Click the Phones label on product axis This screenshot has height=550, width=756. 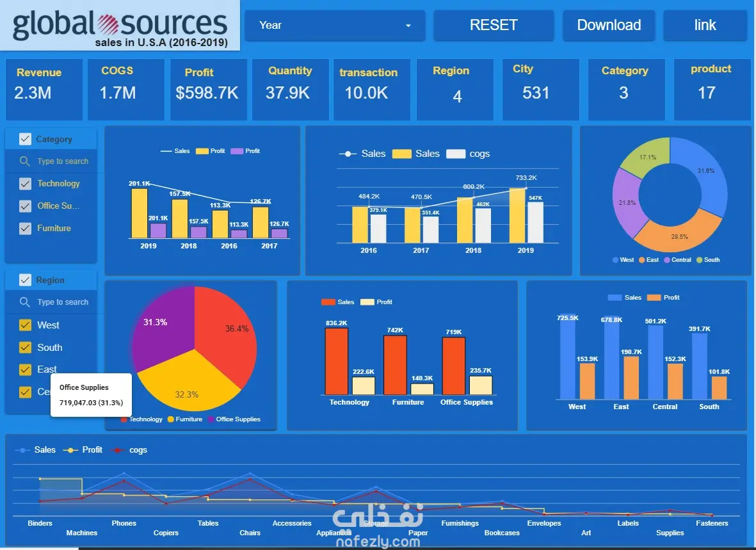[124, 524]
